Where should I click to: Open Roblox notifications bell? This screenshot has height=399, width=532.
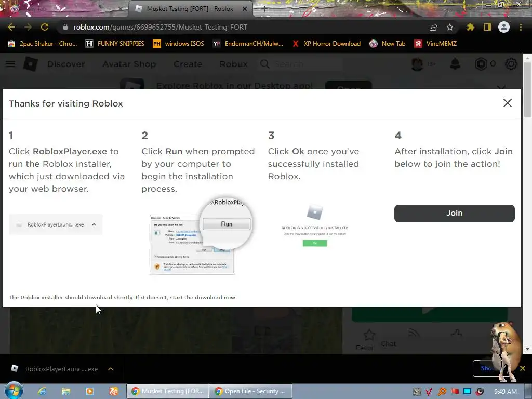455,64
